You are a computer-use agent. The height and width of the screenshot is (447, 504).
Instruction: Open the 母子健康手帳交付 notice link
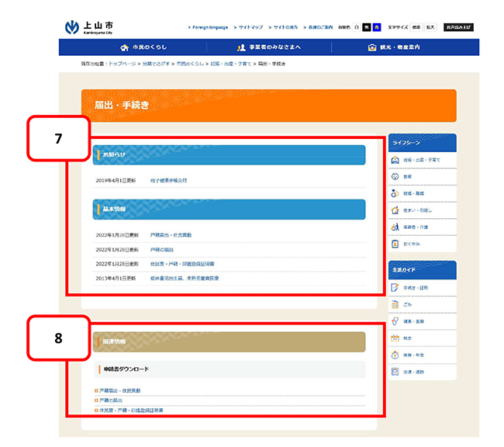pyautogui.click(x=168, y=180)
